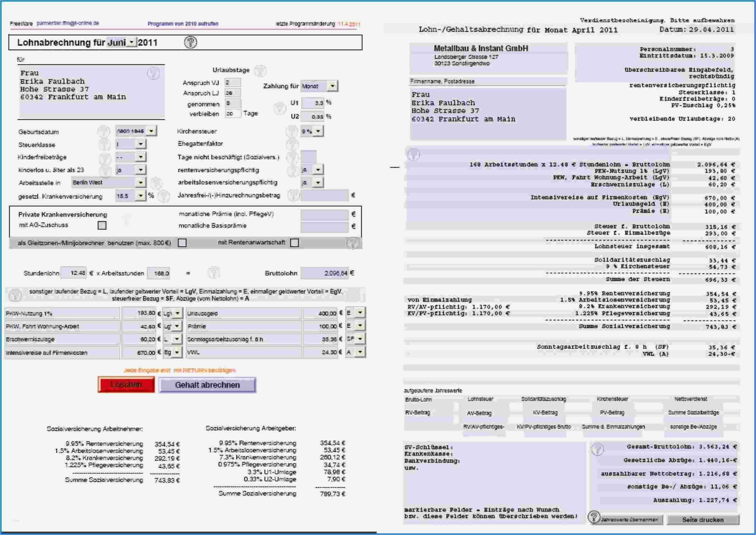The width and height of the screenshot is (756, 535).
Task: Open Arbeitsstelle dropdown showing Berlin West
Action: (141, 182)
